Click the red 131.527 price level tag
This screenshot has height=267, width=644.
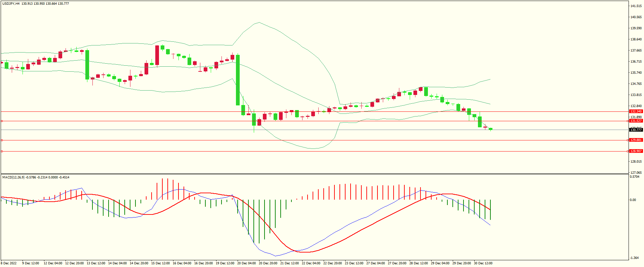tap(636, 121)
